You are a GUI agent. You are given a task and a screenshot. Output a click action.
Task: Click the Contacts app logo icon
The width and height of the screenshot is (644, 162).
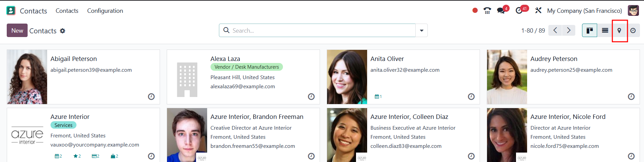click(11, 11)
